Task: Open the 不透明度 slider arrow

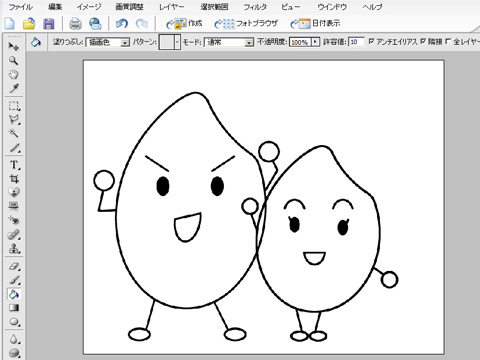Action: (x=315, y=42)
